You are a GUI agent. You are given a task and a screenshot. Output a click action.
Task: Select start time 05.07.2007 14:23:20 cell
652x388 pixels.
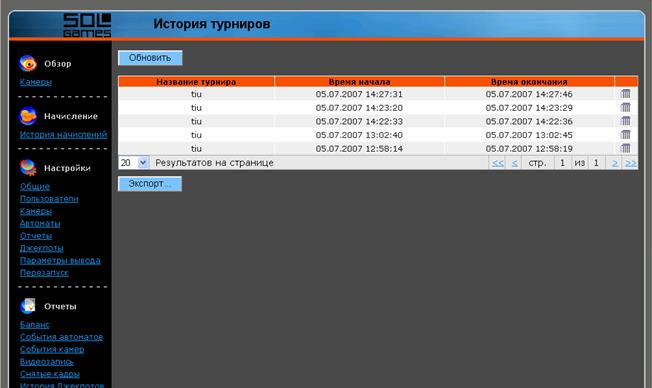[359, 108]
